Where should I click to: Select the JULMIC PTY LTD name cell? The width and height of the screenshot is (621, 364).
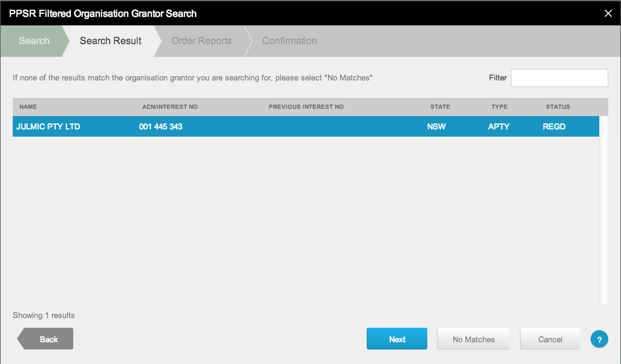click(48, 126)
